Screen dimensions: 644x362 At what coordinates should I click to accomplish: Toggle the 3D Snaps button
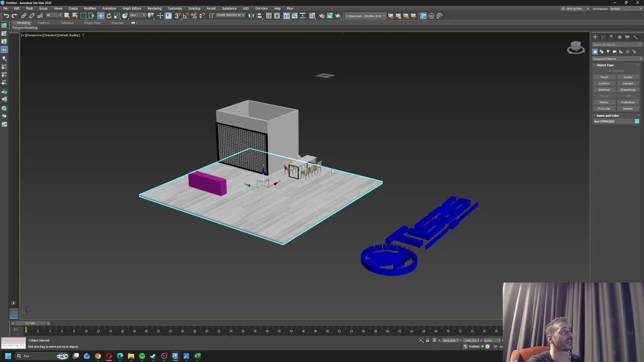click(178, 16)
